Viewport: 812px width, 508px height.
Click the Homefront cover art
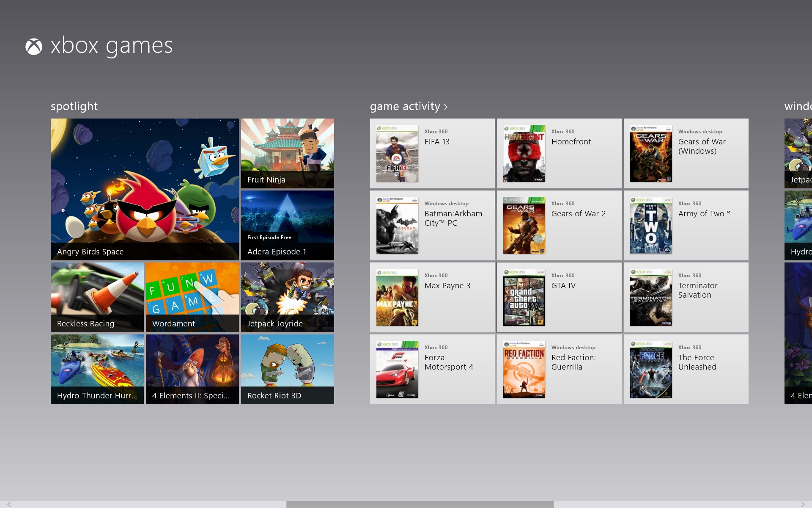(x=524, y=153)
